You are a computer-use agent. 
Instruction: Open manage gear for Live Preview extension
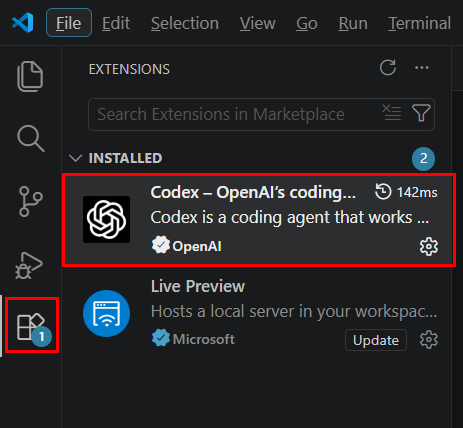(429, 340)
